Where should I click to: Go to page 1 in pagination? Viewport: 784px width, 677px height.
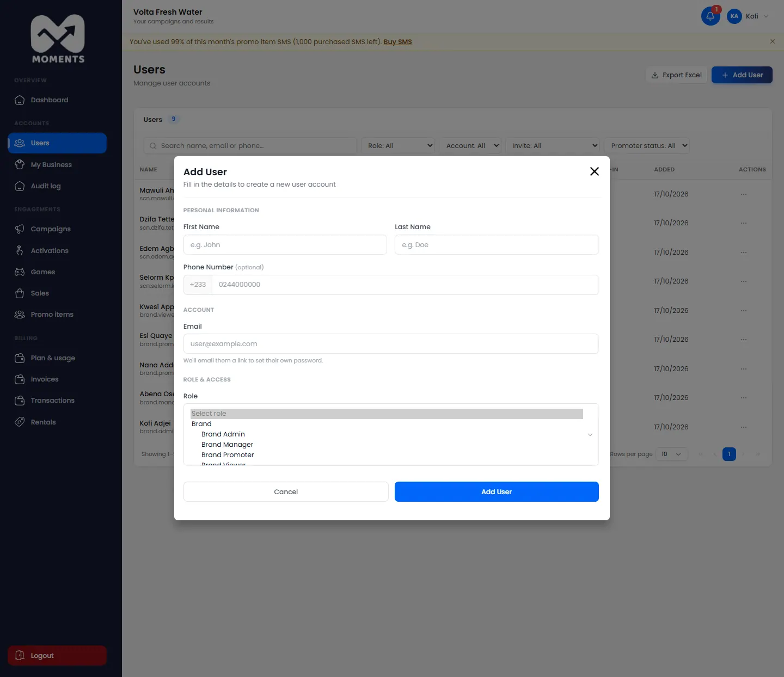pos(729,454)
